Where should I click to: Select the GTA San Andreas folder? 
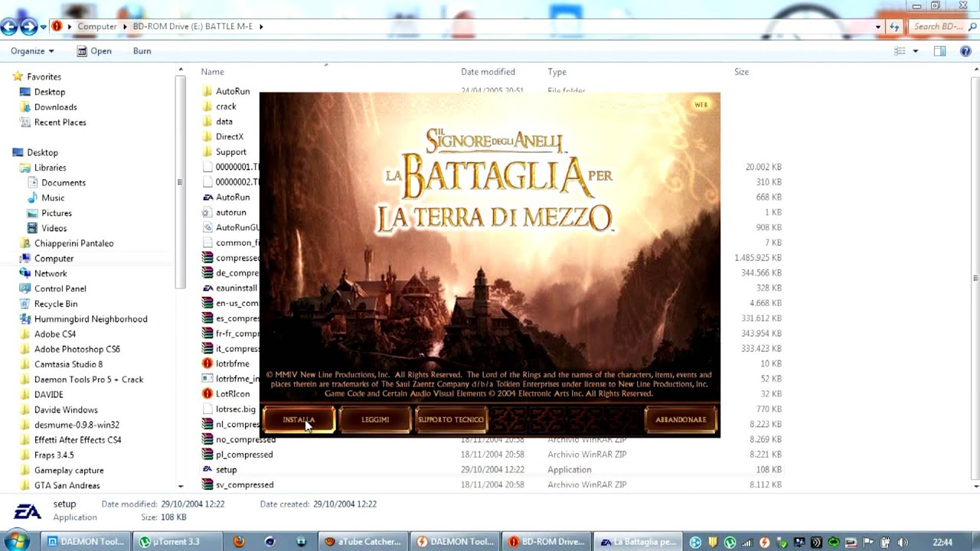point(67,485)
